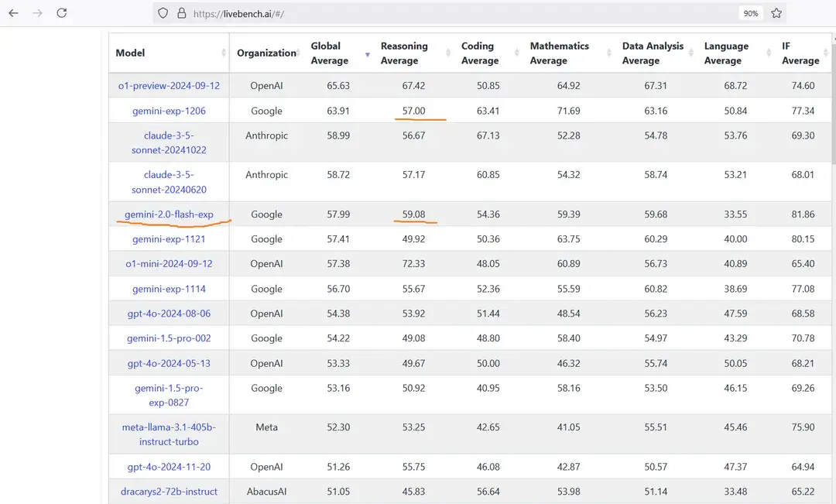Select the Reasoning Average column header text
Viewport: 836px width, 504px height.
pyautogui.click(x=404, y=53)
